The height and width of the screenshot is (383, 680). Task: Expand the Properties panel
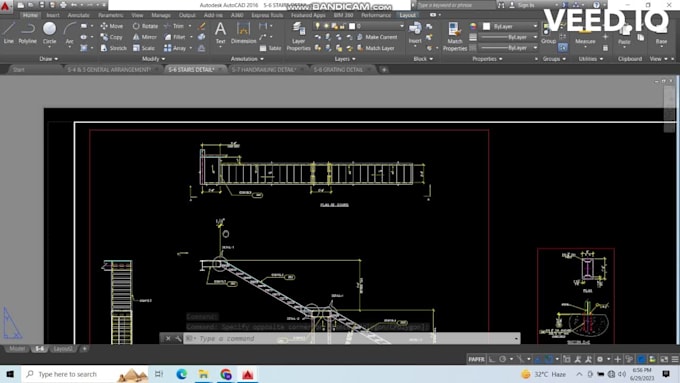pos(487,59)
